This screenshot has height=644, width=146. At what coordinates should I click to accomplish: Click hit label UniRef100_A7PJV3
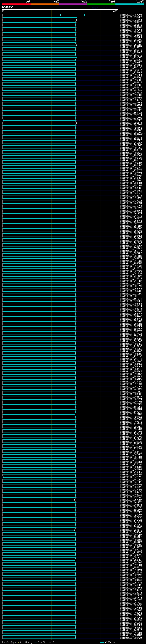[131, 477]
